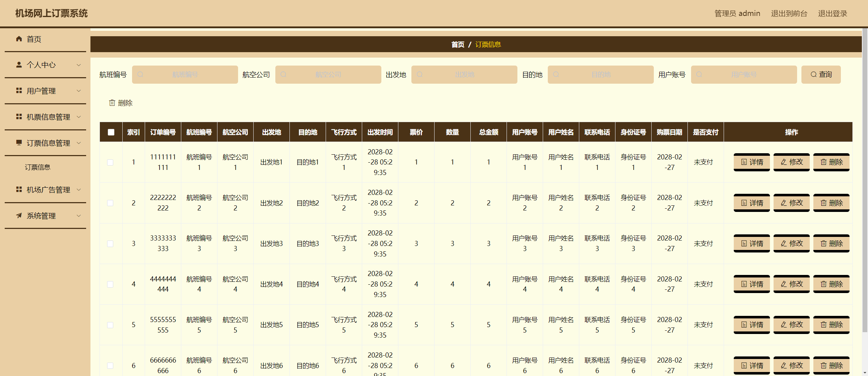
Task: Open 详情 for order 4444444444
Action: pos(751,284)
